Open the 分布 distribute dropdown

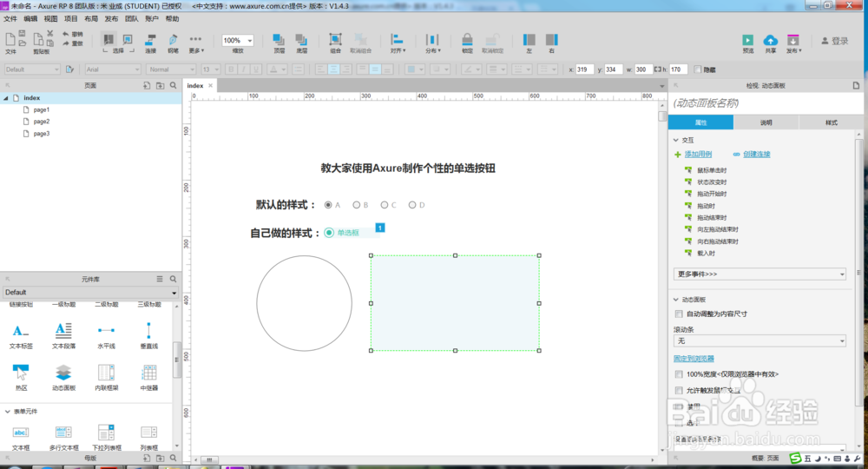point(433,42)
